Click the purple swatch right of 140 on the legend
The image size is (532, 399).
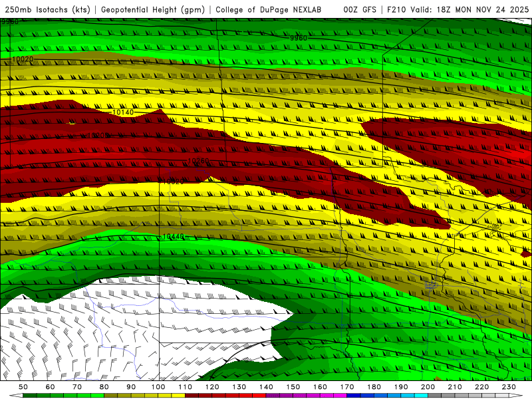point(273,396)
